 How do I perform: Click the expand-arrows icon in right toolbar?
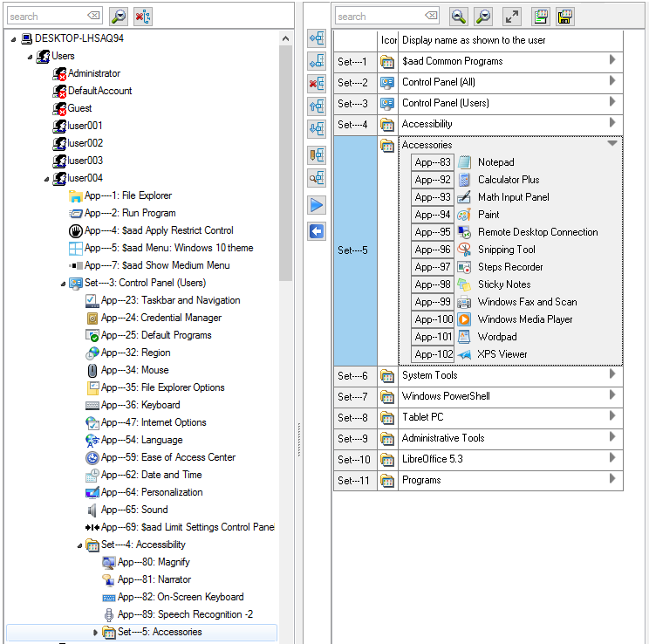pos(512,17)
